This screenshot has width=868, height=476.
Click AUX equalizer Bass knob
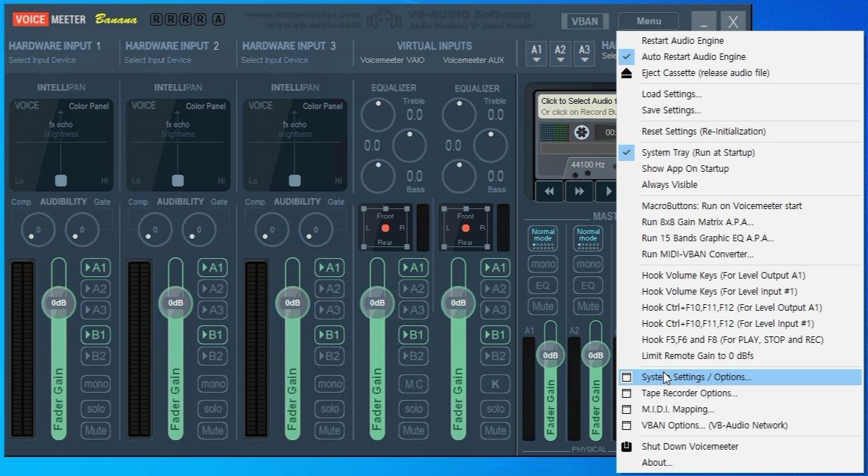pyautogui.click(x=459, y=176)
